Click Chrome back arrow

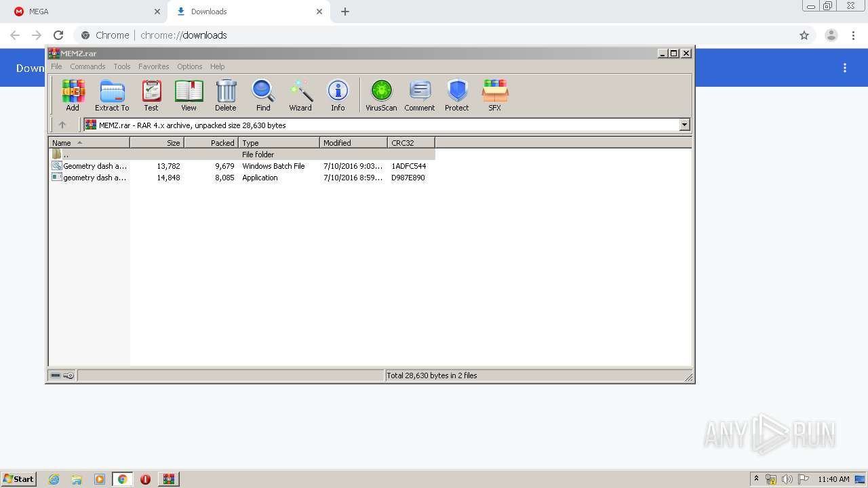tap(15, 35)
